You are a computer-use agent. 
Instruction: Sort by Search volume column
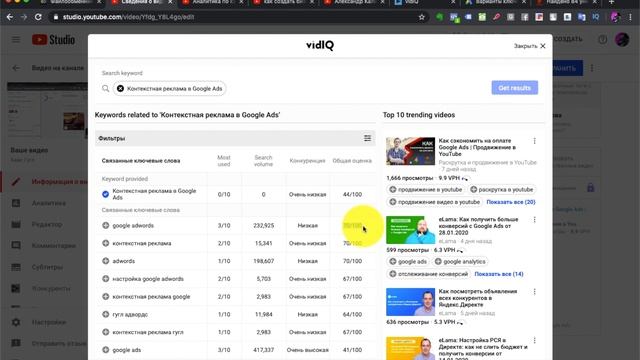pyautogui.click(x=263, y=161)
